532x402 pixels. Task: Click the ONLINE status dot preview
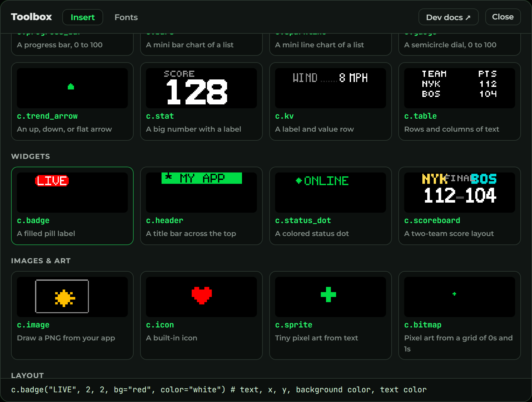coord(331,193)
